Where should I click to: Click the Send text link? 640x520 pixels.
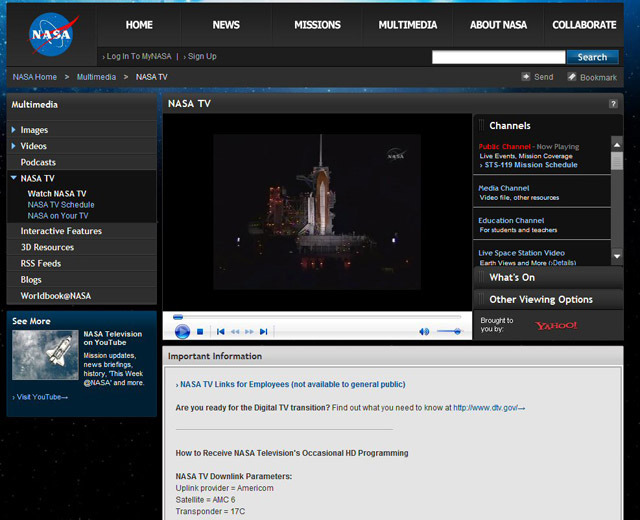click(x=544, y=77)
